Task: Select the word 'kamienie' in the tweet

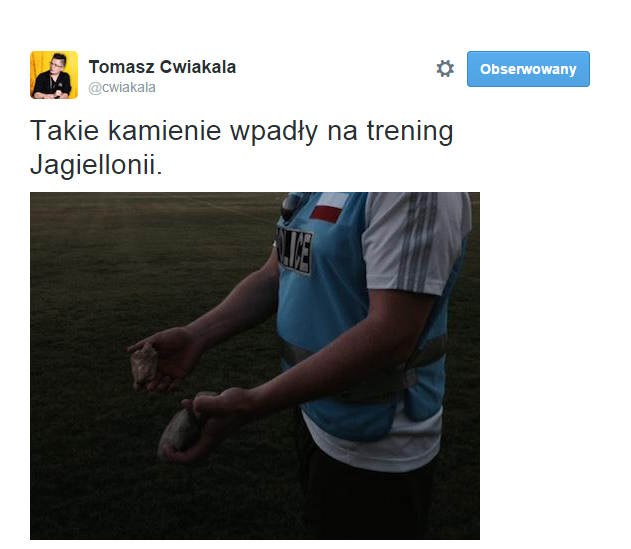Action: coord(165,131)
